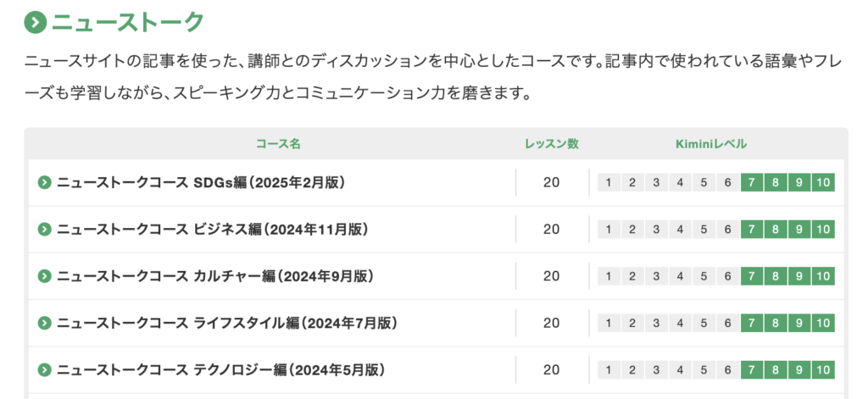Image resolution: width=868 pixels, height=399 pixels.
Task: Click arrow icon next to ビジネス編 course
Action: 45,230
